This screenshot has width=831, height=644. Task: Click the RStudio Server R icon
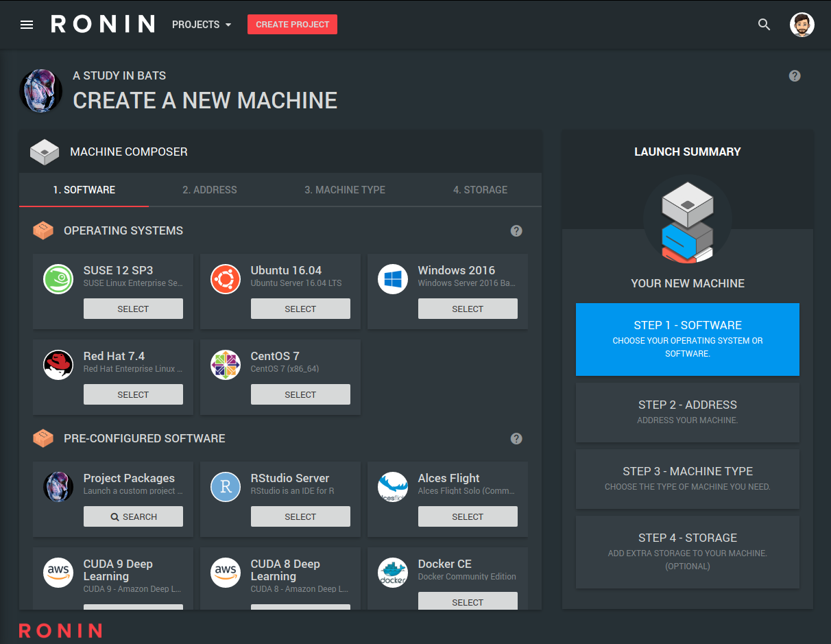[x=226, y=488]
